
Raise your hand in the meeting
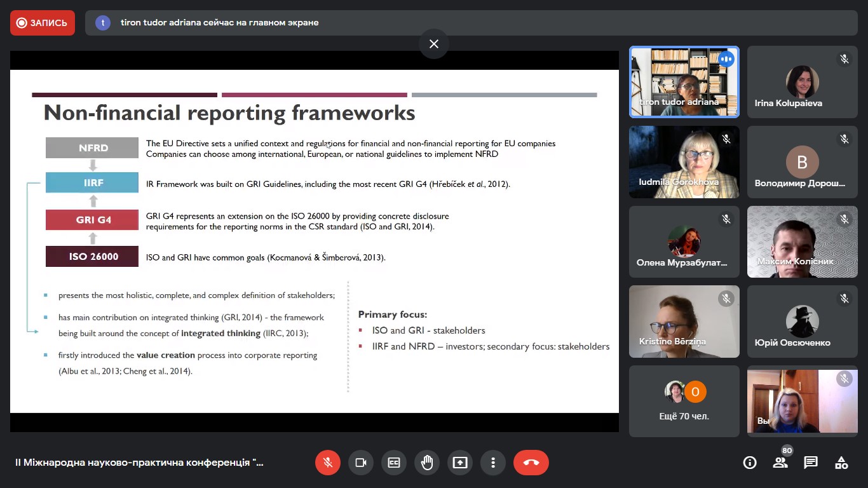427,463
